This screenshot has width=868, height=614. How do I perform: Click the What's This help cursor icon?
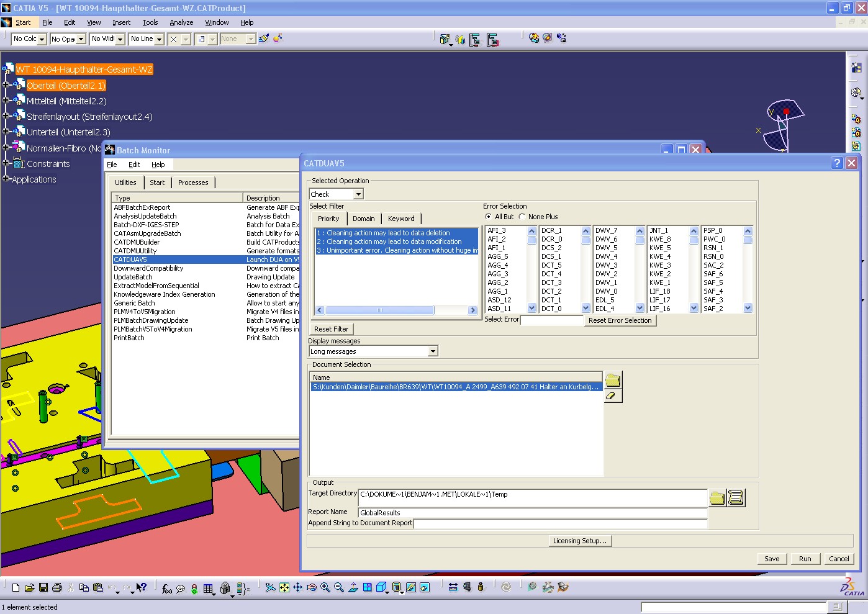[142, 587]
